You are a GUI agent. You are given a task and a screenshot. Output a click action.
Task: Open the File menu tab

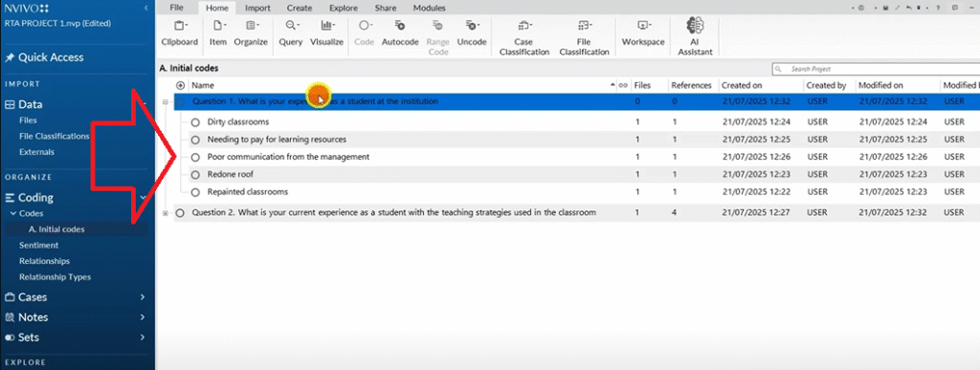point(176,8)
